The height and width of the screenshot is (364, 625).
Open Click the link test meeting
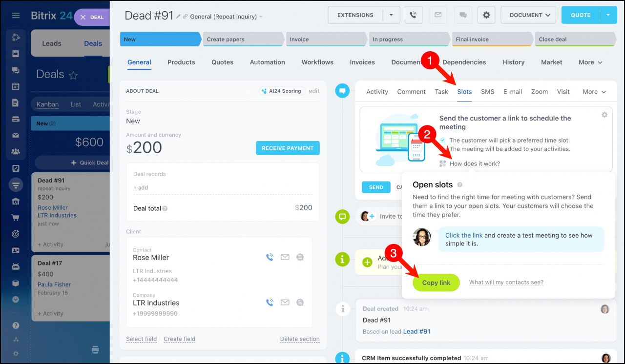coord(464,235)
